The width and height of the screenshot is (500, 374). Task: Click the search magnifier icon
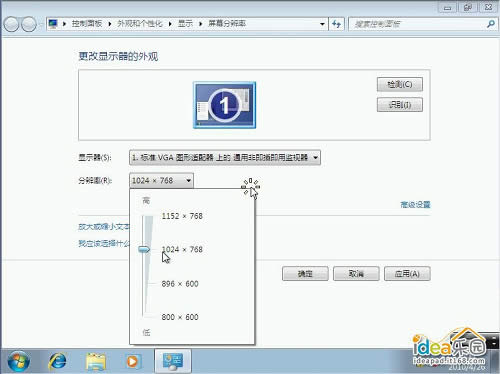[490, 24]
